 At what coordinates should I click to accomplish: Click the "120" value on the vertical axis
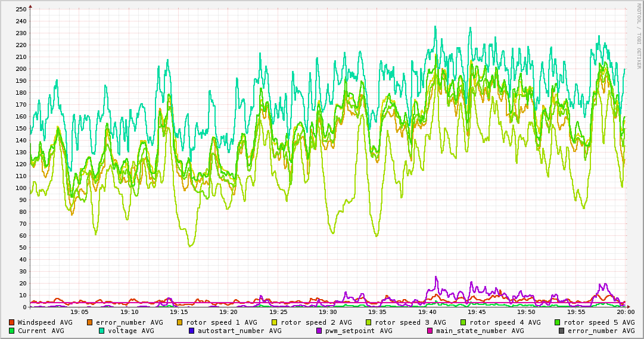click(20, 164)
